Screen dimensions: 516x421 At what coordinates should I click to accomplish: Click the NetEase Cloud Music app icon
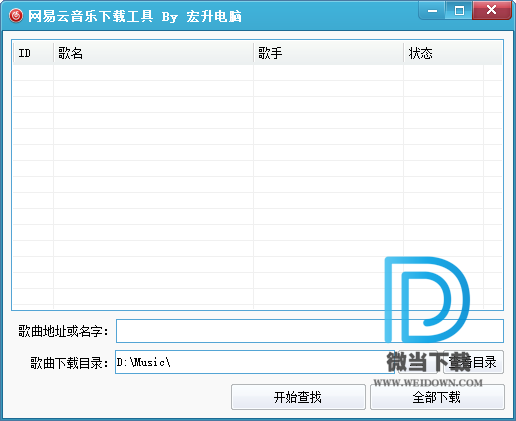tap(16, 16)
